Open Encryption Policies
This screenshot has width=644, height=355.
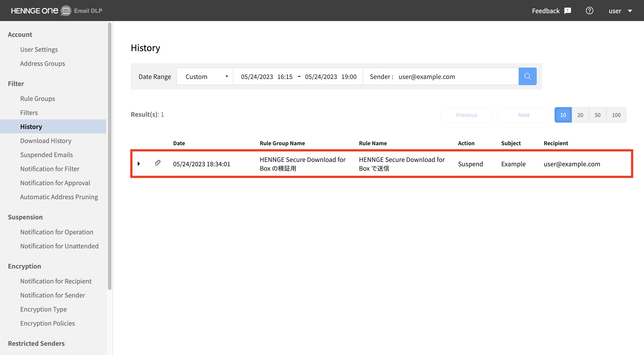[48, 323]
